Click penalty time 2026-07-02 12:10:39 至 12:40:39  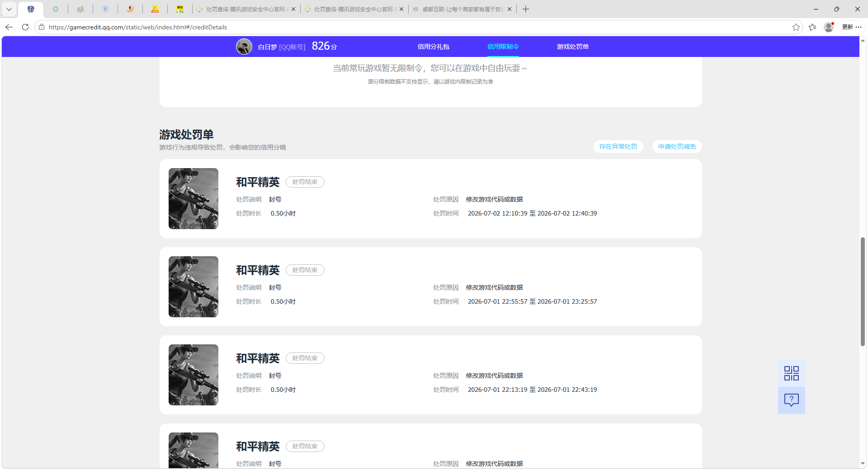[x=532, y=213]
